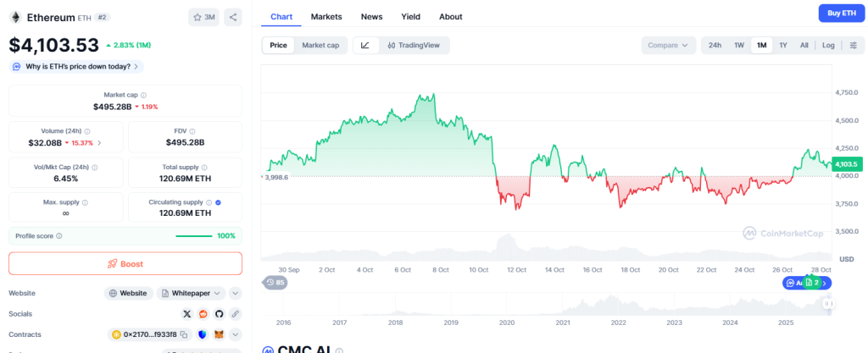The image size is (868, 353).
Task: Click the Boost button
Action: click(125, 263)
